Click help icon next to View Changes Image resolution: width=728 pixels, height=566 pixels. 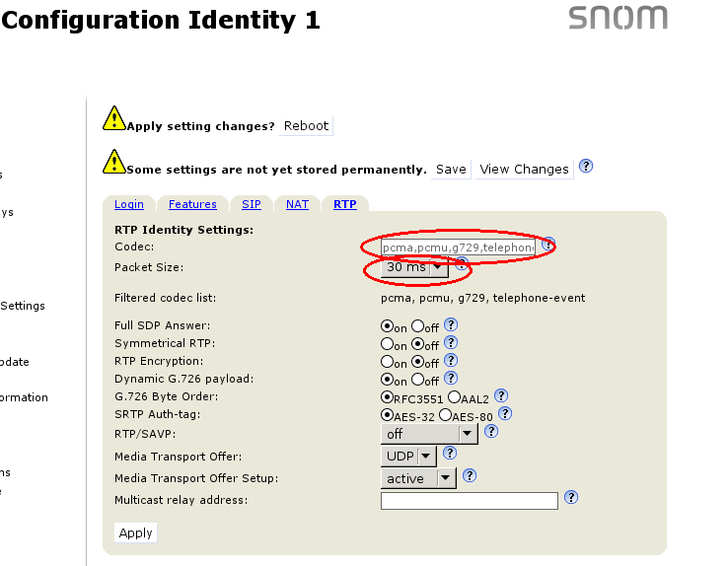click(585, 167)
